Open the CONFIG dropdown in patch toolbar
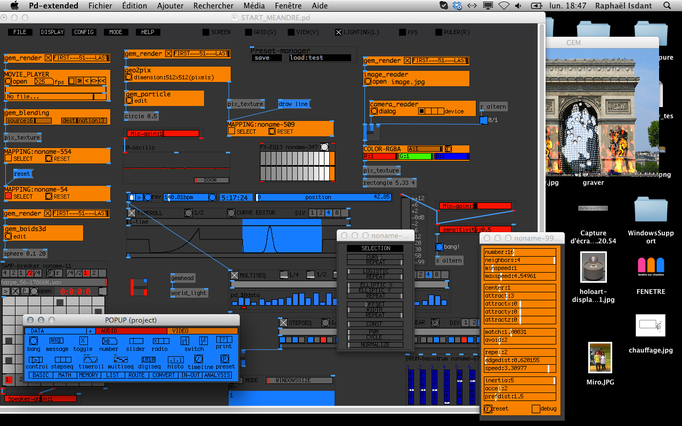The height and width of the screenshot is (426, 682). point(85,32)
